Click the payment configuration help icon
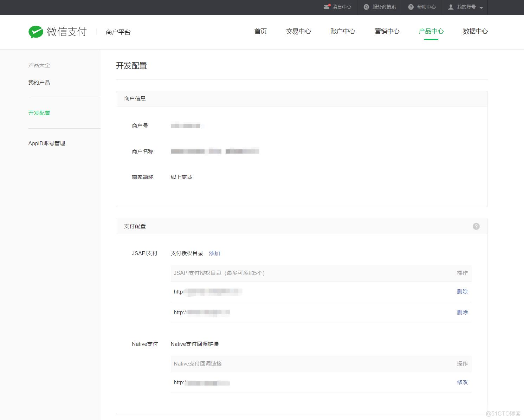524x420 pixels. (476, 226)
